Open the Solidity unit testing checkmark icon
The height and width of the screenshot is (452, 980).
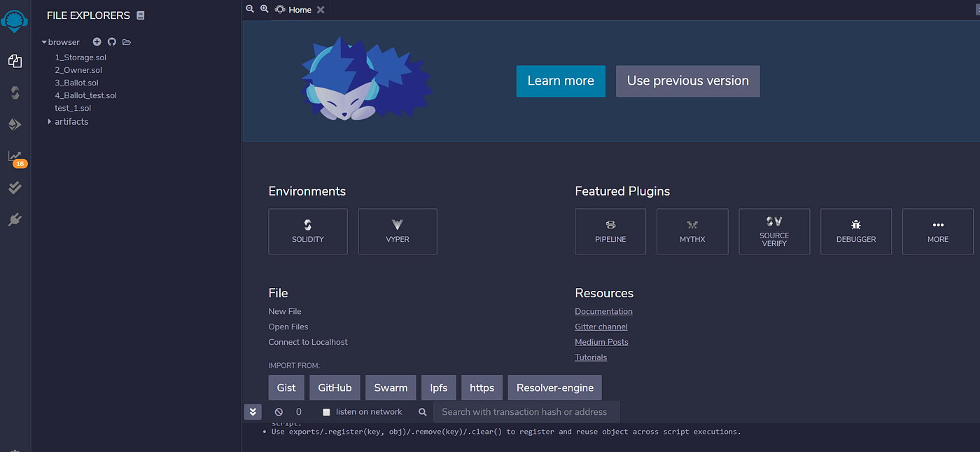15,188
